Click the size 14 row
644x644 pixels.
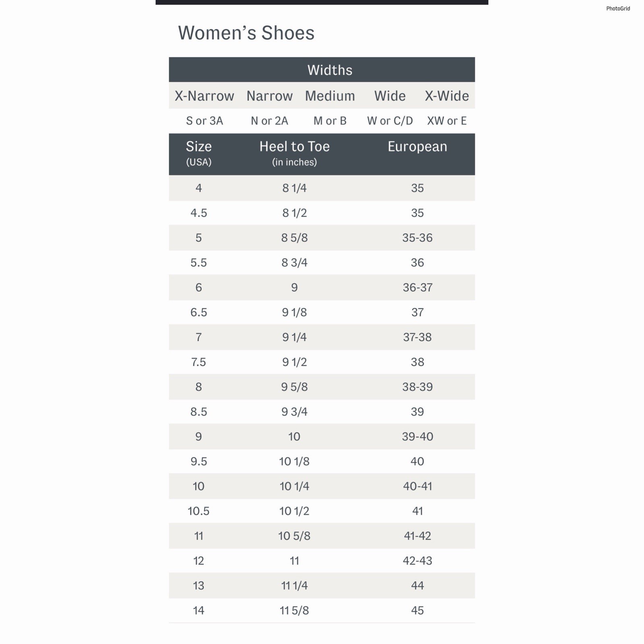(x=322, y=611)
